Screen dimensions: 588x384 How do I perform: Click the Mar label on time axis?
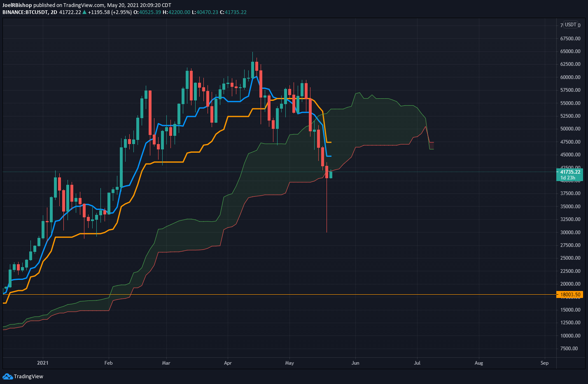[166, 363]
